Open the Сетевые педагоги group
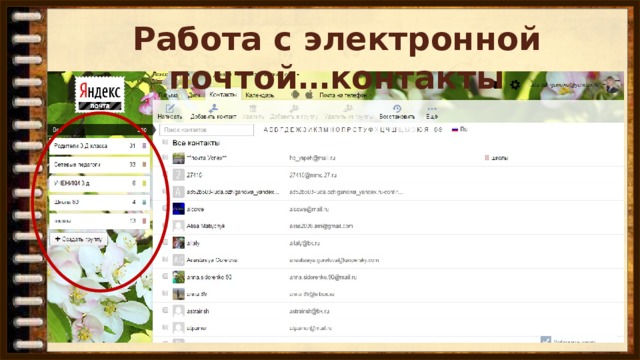Screen dimensions: 640x360 [x=99, y=164]
